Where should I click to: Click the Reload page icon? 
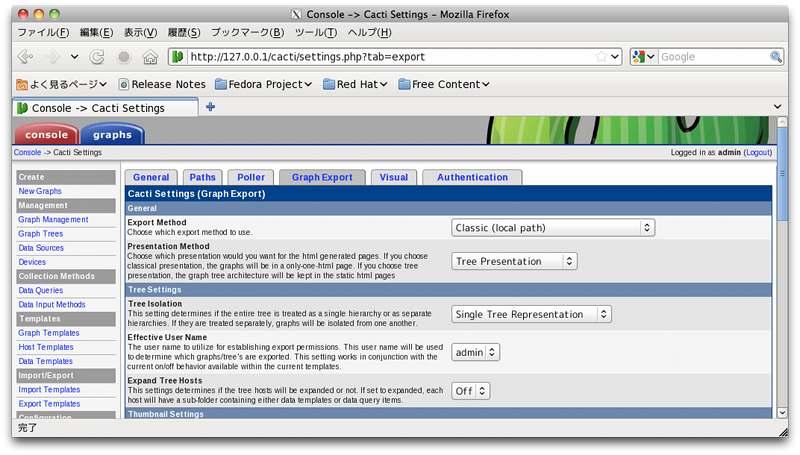point(98,57)
